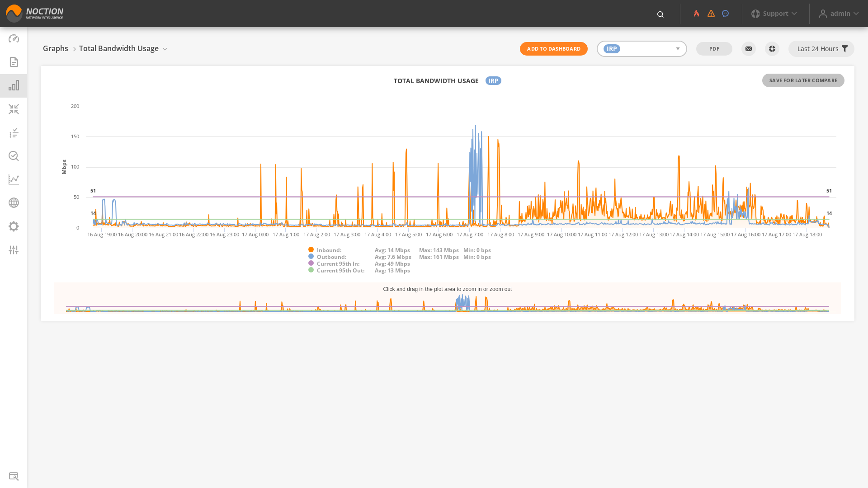Click the round plus-target icon button
Screen dimensions: 868x488
tap(772, 49)
